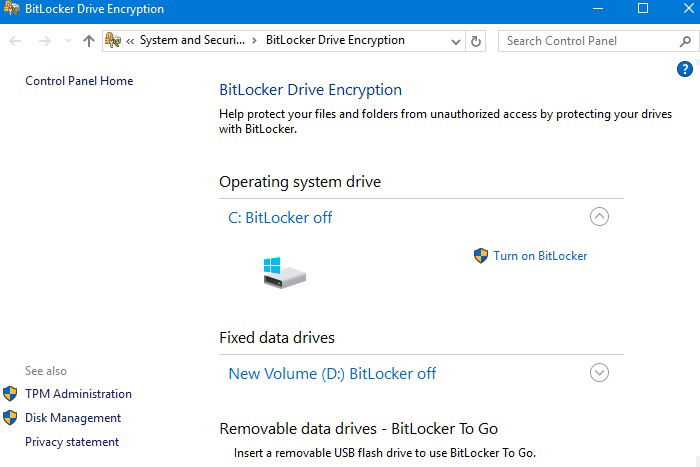Select System and Security breadcrumb
This screenshot has width=700, height=467.
point(192,40)
